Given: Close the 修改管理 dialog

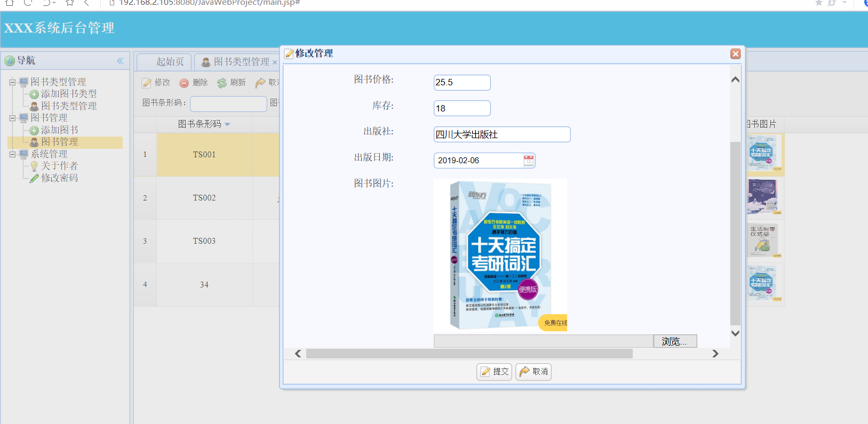Looking at the screenshot, I should click(x=735, y=54).
